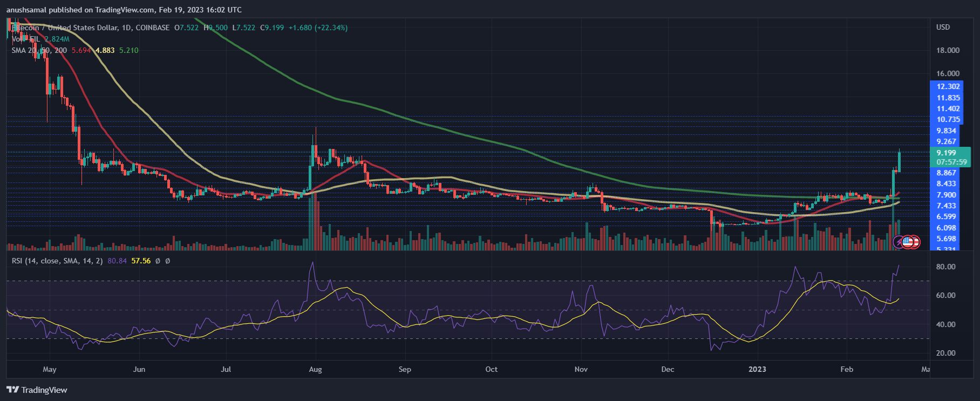Click the Nov label on time axis
This screenshot has width=980, height=401.
click(x=581, y=369)
